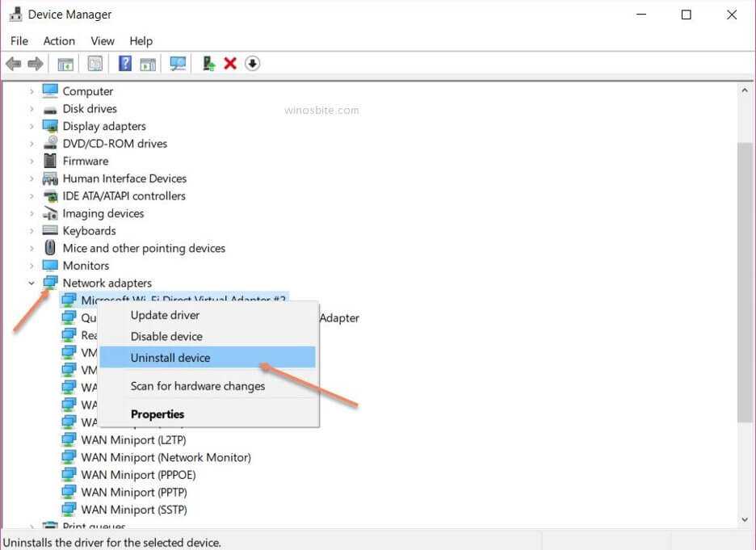This screenshot has height=550, width=756.
Task: Click the Forward arrow toolbar icon
Action: pyautogui.click(x=35, y=64)
